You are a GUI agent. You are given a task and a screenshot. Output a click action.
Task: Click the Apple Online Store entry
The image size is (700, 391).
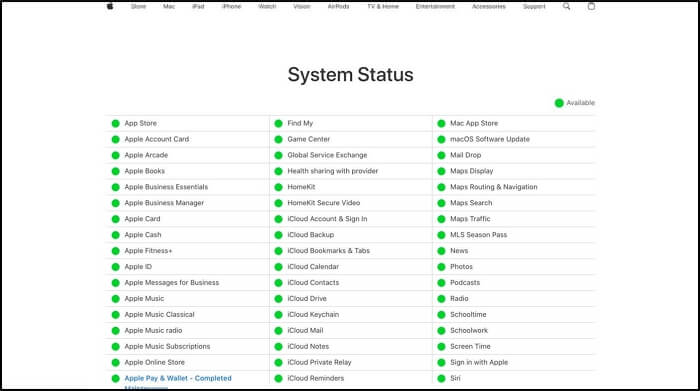(x=154, y=362)
